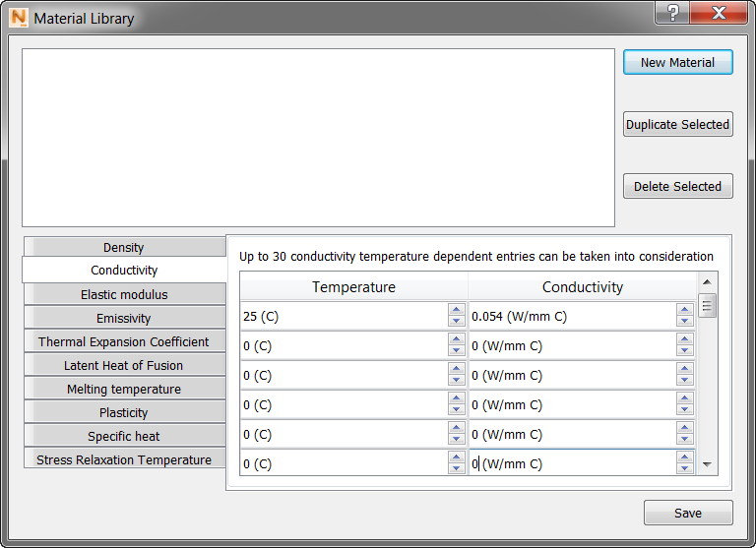Click the New Material button
The width and height of the screenshot is (756, 548).
pos(677,62)
